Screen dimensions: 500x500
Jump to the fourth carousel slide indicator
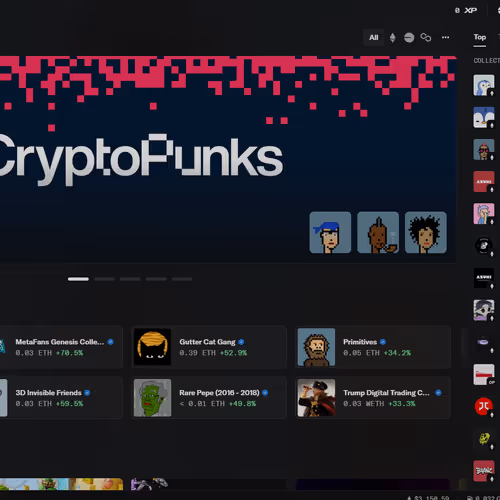(156, 279)
